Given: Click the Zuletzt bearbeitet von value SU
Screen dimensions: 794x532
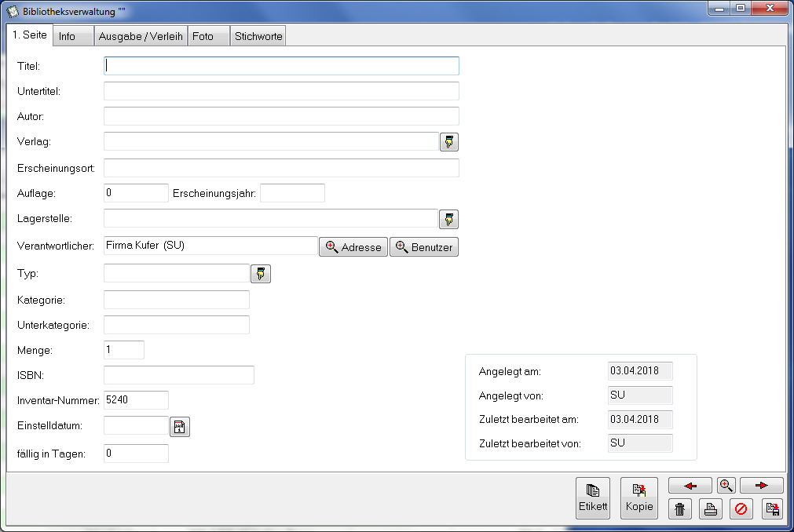Looking at the screenshot, I should point(640,443).
